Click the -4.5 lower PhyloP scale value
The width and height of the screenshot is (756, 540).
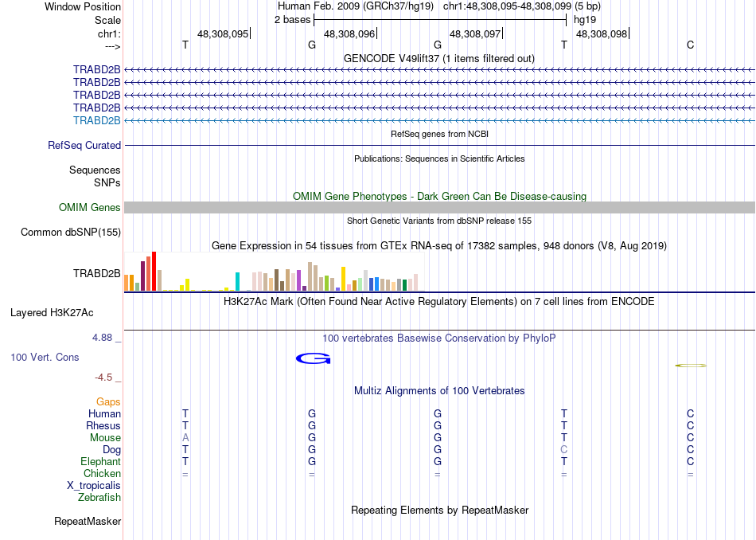click(103, 378)
